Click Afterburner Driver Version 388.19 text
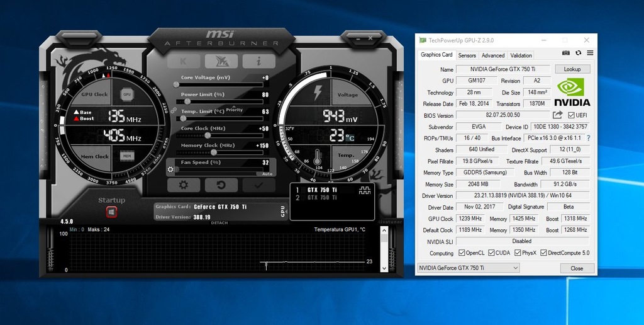Viewport: 644px width, 325px height. pos(202,217)
